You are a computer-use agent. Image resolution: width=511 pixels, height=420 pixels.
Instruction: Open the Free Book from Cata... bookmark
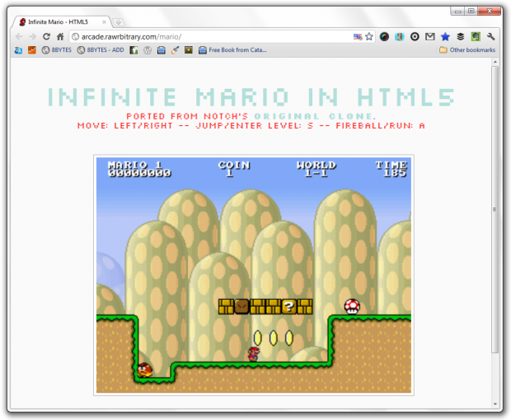(232, 50)
